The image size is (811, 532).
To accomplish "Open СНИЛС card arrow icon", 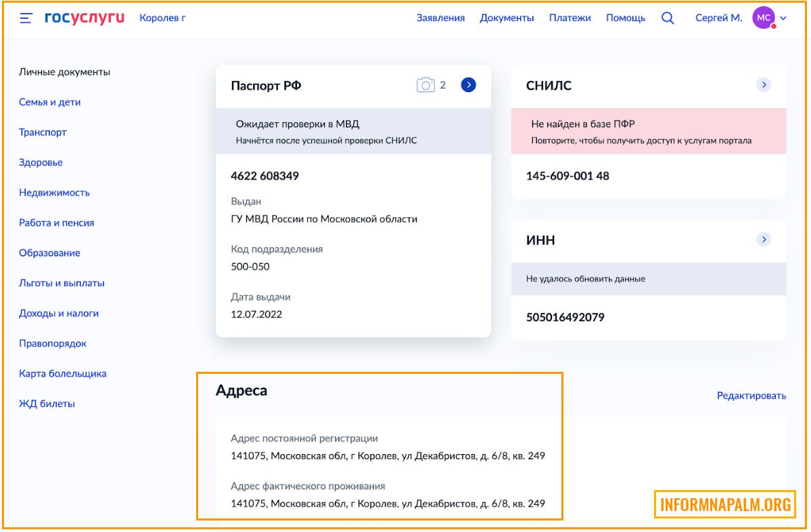I will pyautogui.click(x=763, y=85).
